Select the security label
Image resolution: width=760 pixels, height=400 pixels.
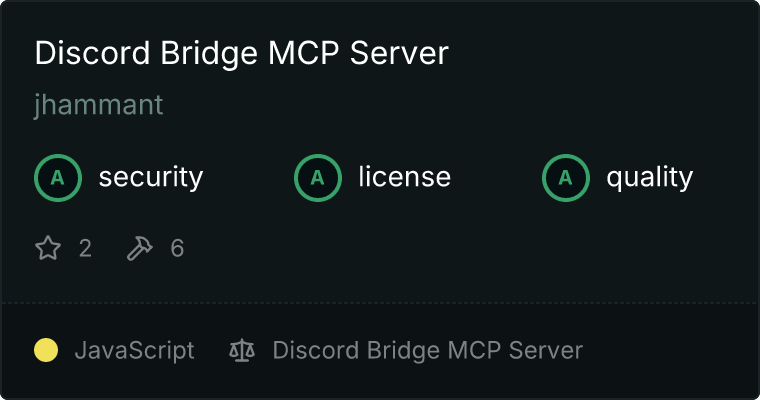151,177
